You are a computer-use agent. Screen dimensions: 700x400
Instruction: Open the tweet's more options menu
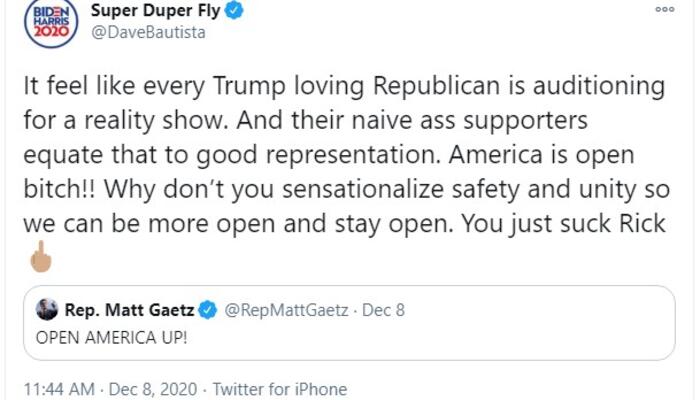664,8
